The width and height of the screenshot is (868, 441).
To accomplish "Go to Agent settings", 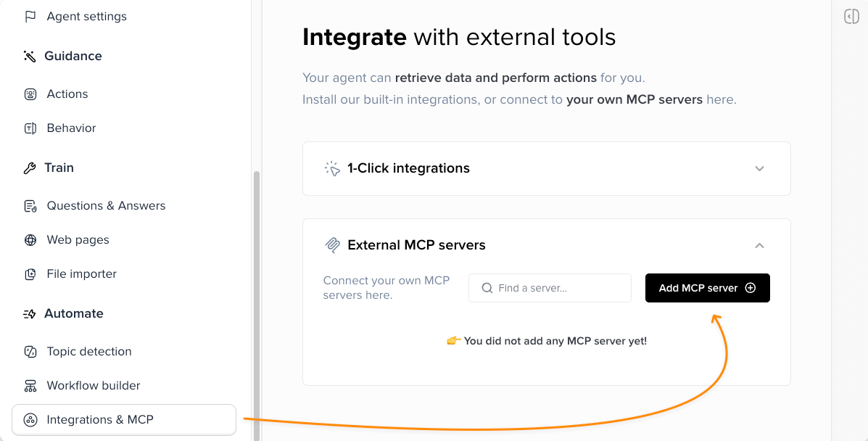I will click(x=86, y=16).
